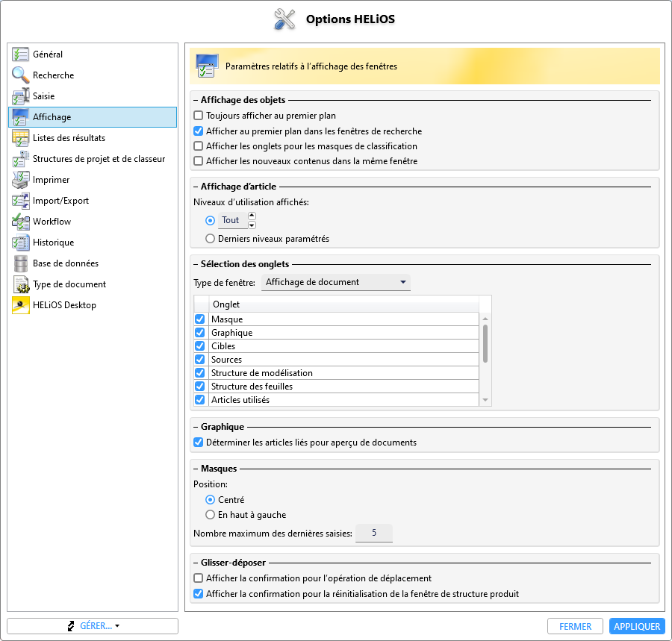
Task: Increase usage level with the up arrow
Action: pos(252,216)
